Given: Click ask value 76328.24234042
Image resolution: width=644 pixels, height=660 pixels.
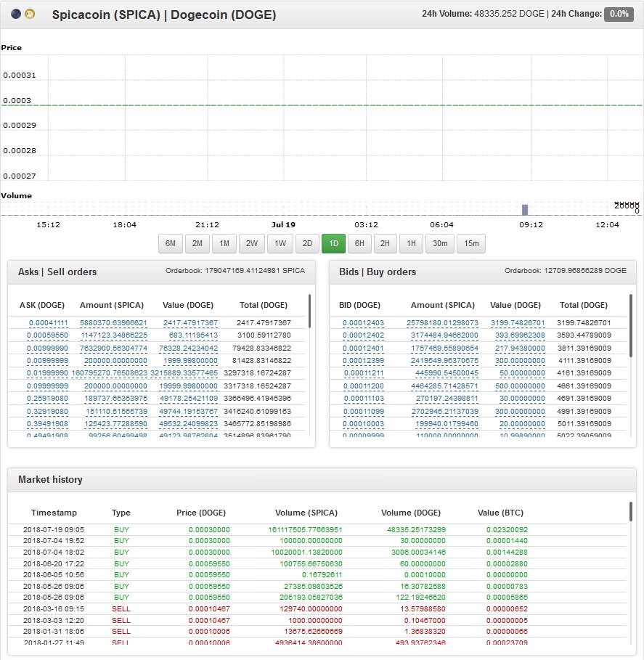Looking at the screenshot, I should coord(189,348).
